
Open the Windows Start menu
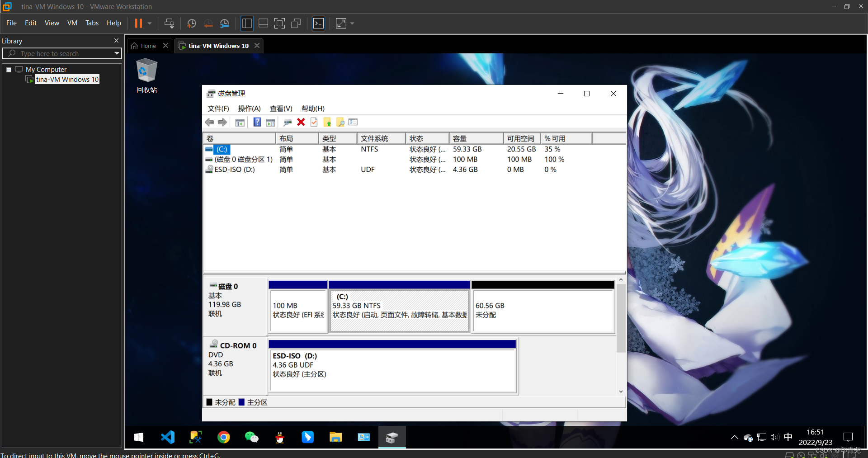[139, 437]
